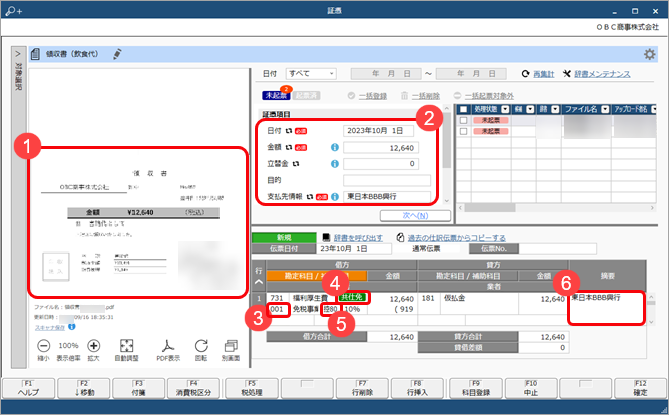Click the re-read icon next to 金額 label

289,147
